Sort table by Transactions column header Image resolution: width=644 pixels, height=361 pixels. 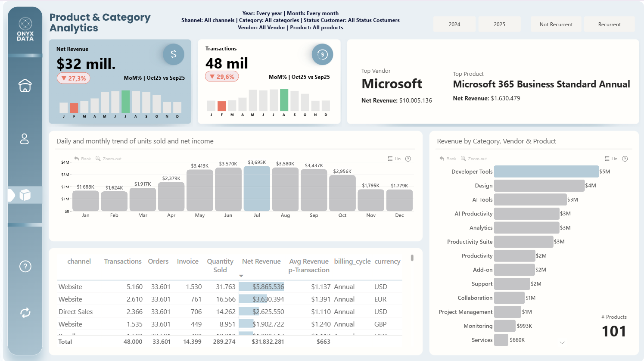pyautogui.click(x=123, y=261)
